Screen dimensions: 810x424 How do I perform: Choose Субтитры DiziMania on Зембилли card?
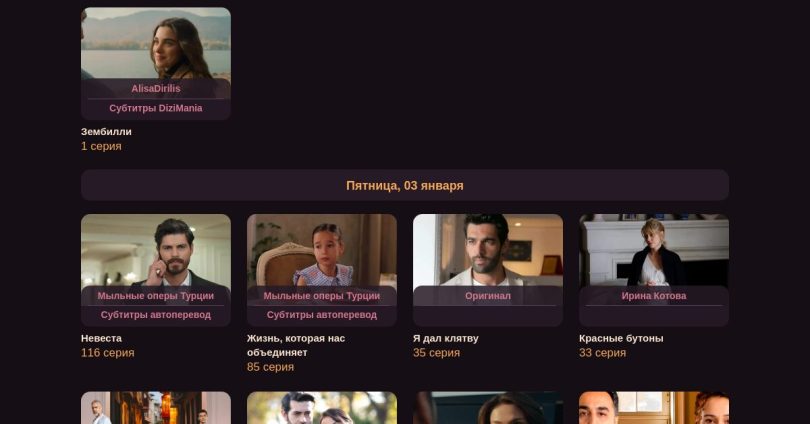(155, 108)
